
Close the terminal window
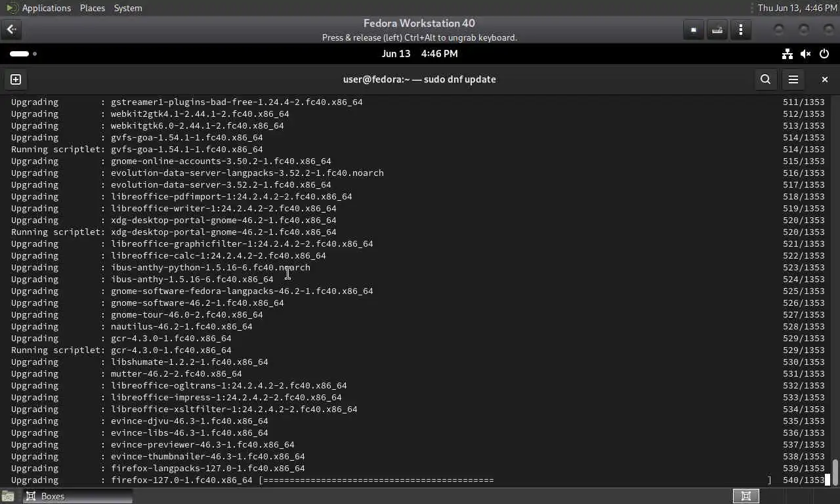tap(825, 79)
